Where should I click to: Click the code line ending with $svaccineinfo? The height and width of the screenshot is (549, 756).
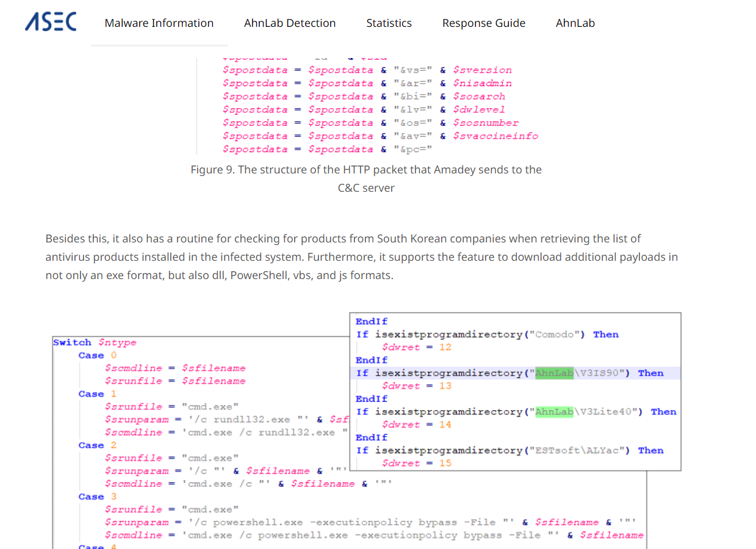coord(381,136)
